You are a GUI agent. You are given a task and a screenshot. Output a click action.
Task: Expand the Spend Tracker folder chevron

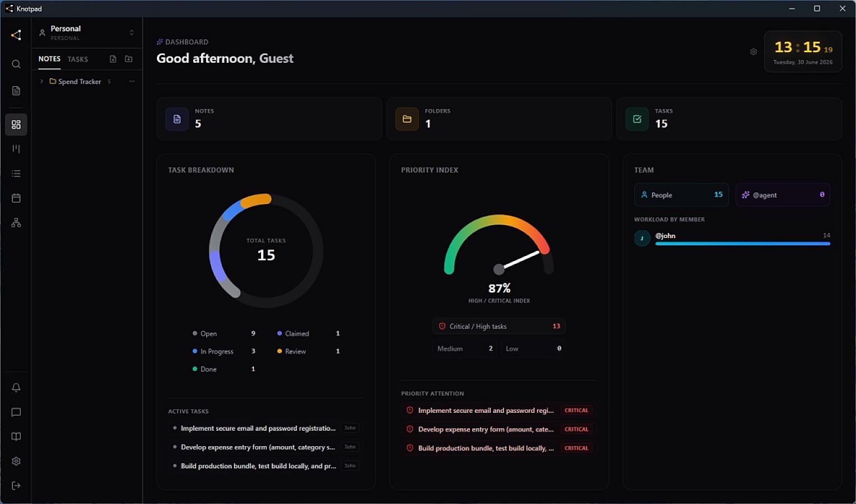(x=41, y=81)
